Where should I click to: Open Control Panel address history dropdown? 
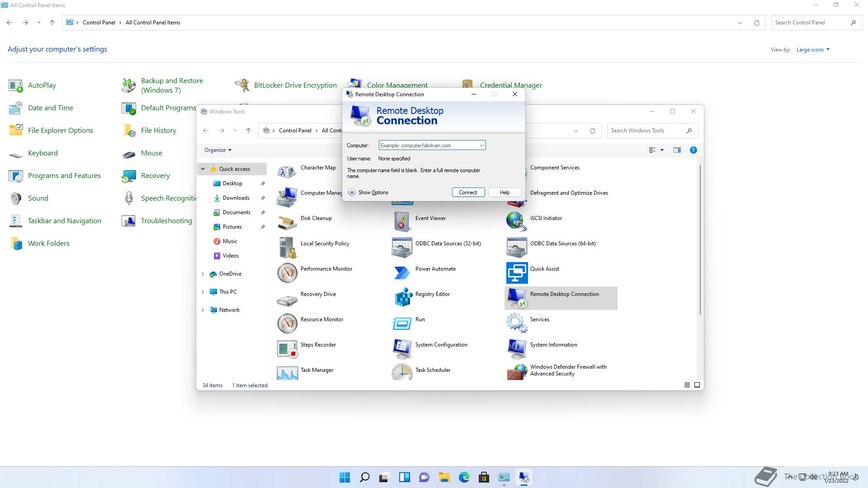[740, 23]
